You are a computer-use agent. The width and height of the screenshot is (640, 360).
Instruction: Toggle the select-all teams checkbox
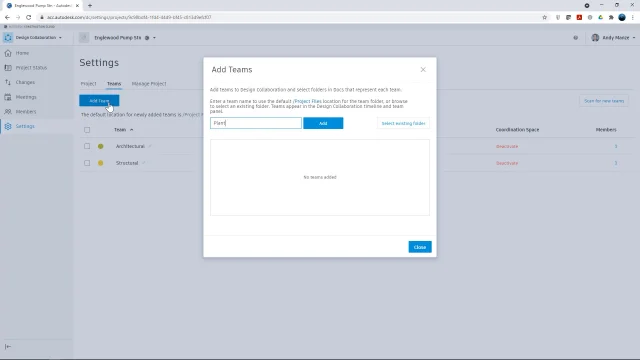87,130
